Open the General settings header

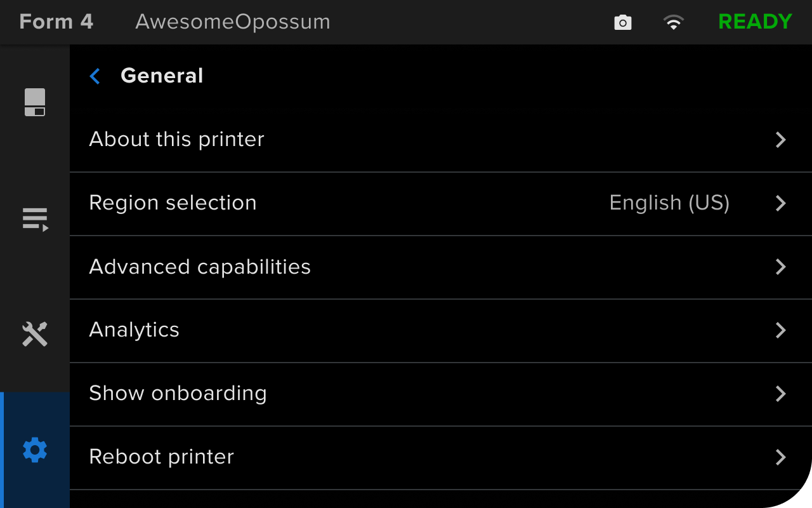pos(162,76)
